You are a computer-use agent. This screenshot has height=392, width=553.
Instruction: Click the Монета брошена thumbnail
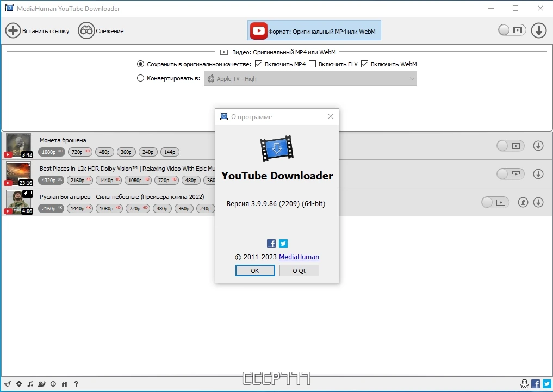(18, 146)
